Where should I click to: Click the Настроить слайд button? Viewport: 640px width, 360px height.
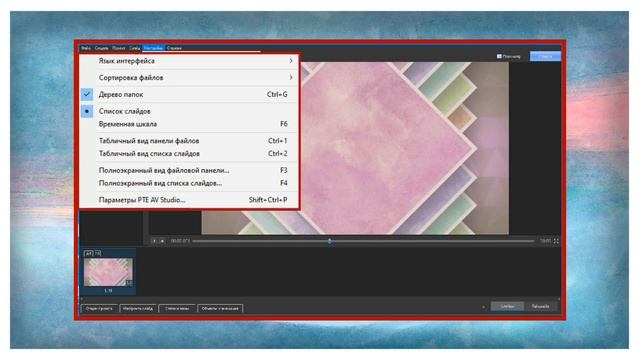pyautogui.click(x=138, y=309)
